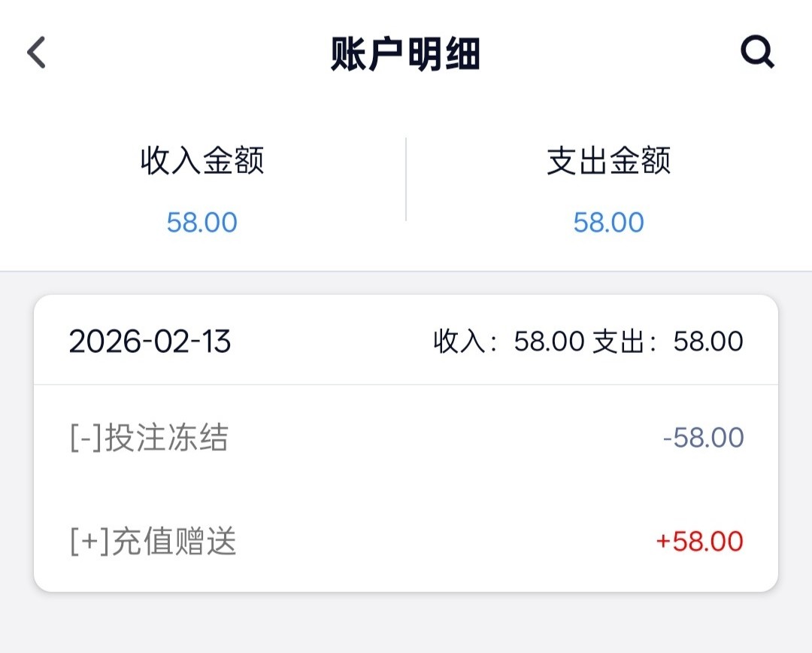Viewport: 812px width, 653px height.
Task: Tap the blue 58.00 income total
Action: (202, 223)
